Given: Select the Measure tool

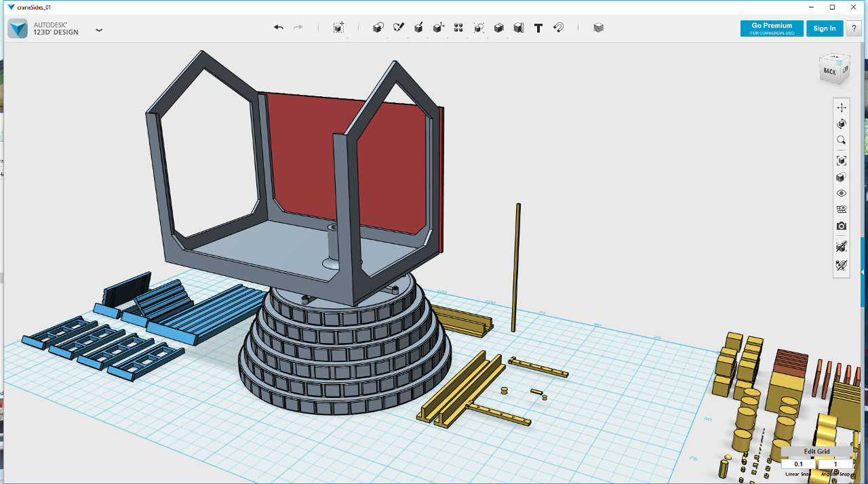Looking at the screenshot, I should 518,28.
